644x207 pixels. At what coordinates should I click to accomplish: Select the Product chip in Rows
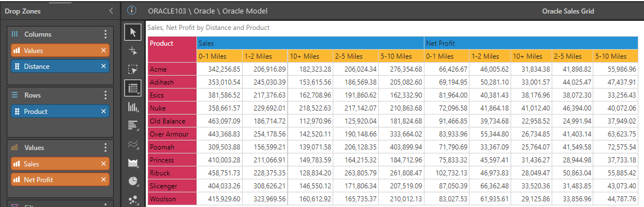point(60,112)
